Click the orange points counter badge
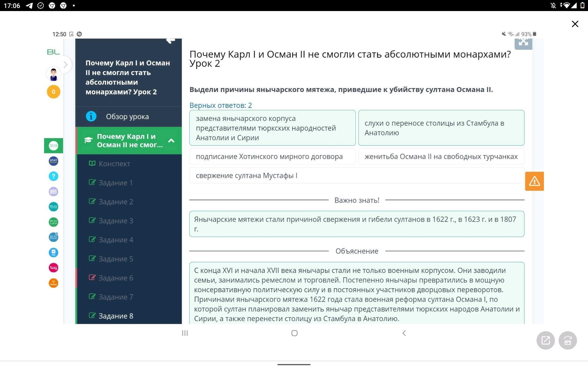This screenshot has width=588, height=368. (x=53, y=92)
